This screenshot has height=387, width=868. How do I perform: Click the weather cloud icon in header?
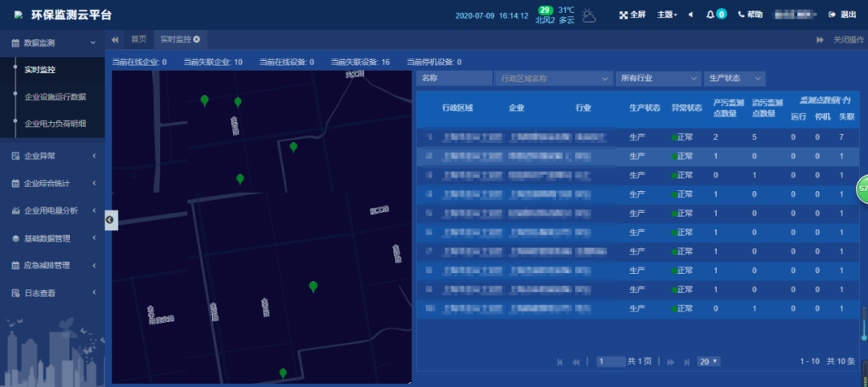(x=590, y=14)
